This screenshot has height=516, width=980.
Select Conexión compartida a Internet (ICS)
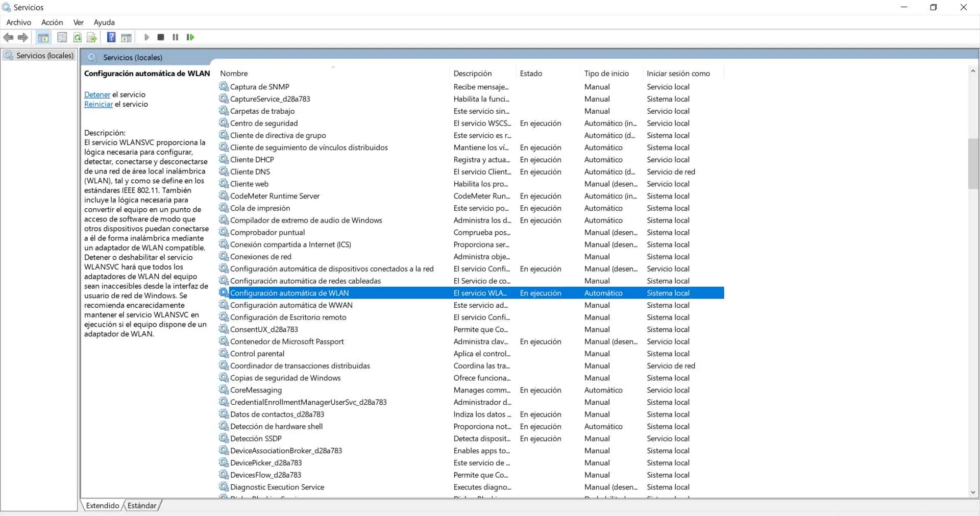[471, 244]
